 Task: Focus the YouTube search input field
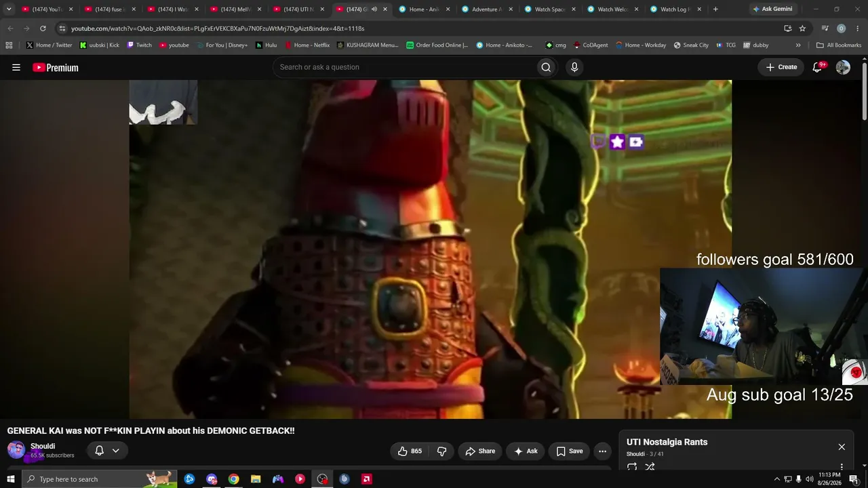tap(404, 67)
